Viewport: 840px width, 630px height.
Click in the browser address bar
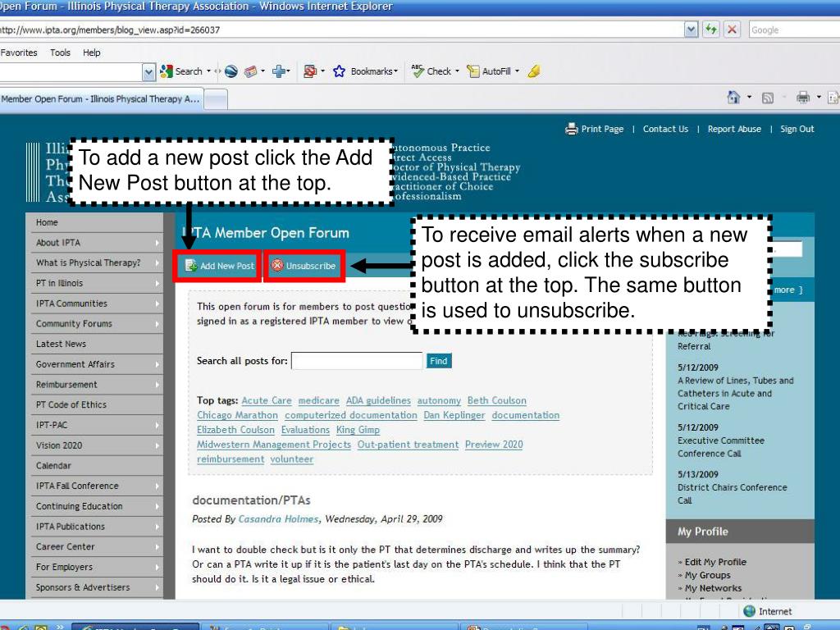click(340, 30)
